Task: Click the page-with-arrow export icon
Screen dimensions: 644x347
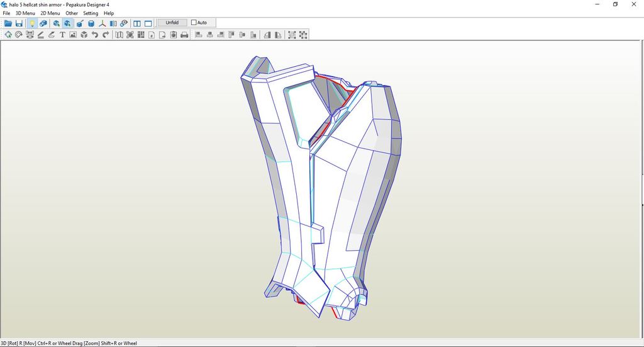Action: pos(163,35)
